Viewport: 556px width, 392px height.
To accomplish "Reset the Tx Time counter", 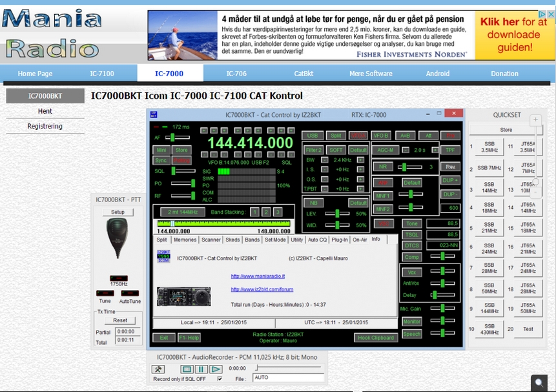I will 120,320.
